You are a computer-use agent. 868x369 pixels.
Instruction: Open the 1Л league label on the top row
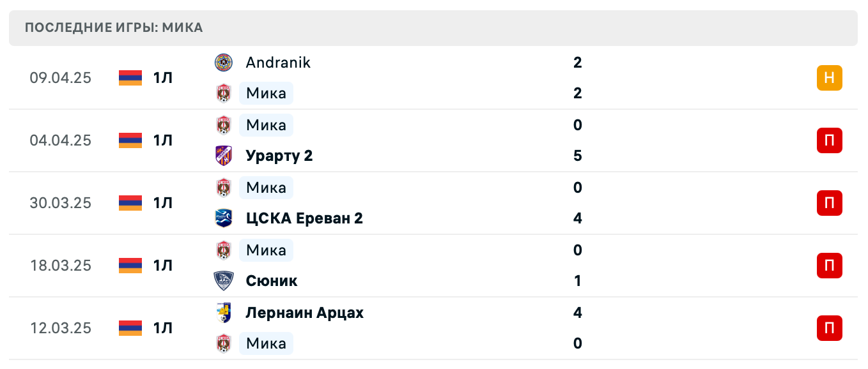tap(163, 78)
